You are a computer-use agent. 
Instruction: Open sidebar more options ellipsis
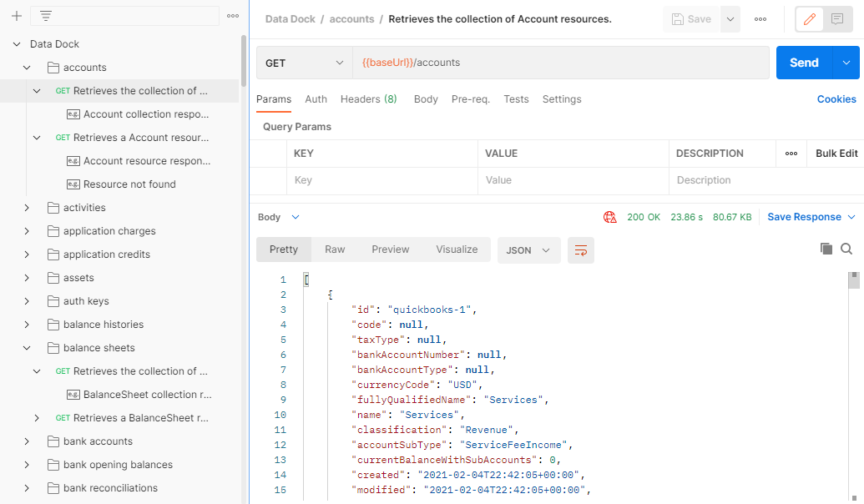233,16
